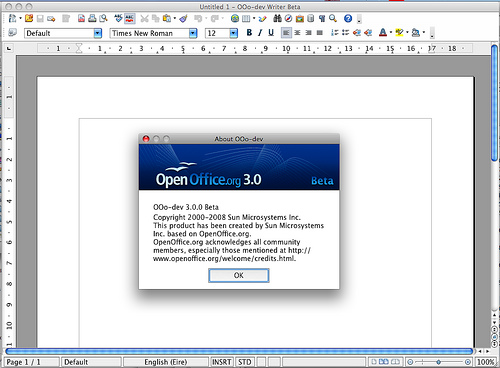Click the horizontal scrollbar at bottom
This screenshot has height=368, width=500.
click(x=239, y=351)
